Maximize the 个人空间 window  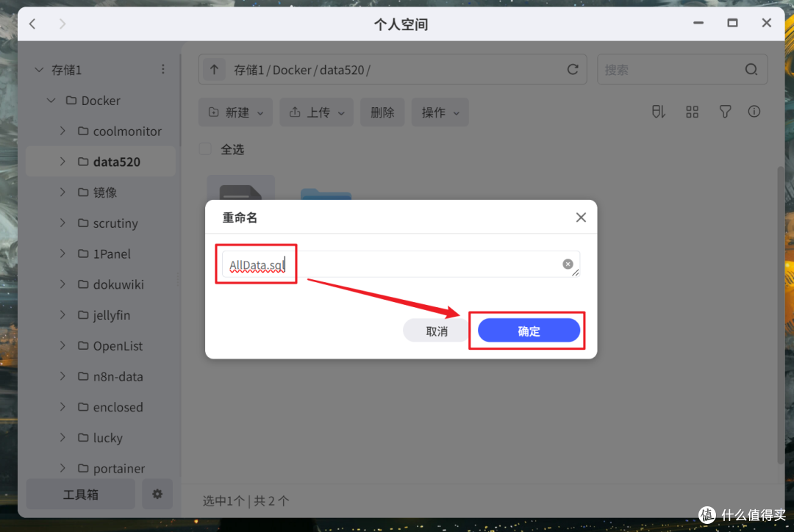[x=732, y=23]
